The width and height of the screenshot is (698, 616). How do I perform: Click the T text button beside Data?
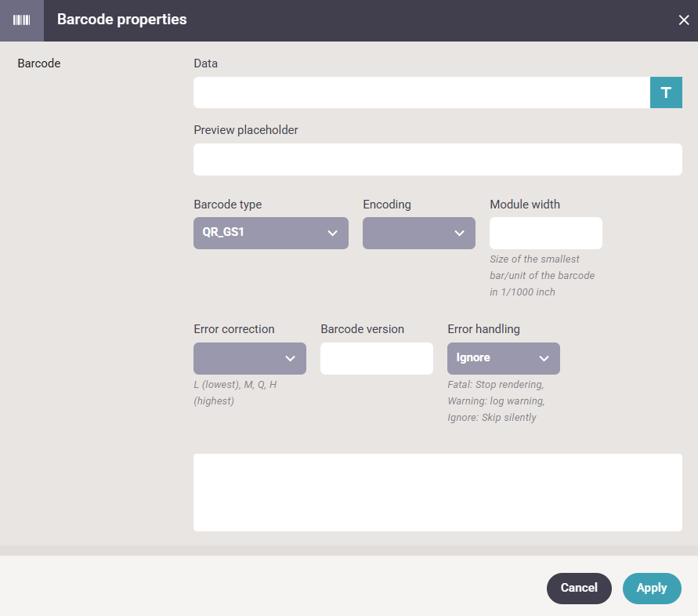tap(666, 92)
